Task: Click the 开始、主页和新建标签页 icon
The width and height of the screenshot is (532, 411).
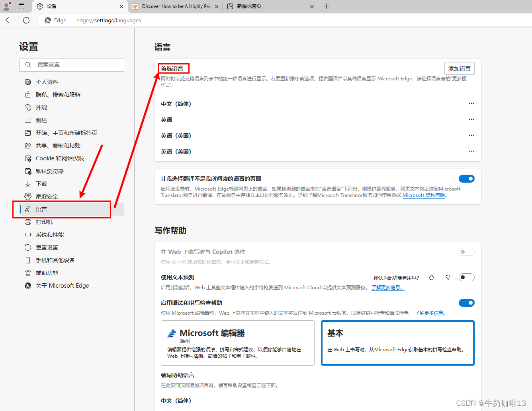Action: coord(28,133)
